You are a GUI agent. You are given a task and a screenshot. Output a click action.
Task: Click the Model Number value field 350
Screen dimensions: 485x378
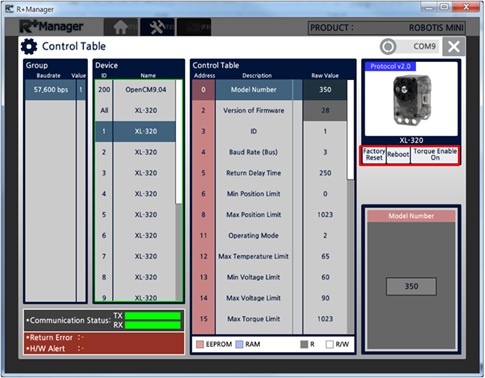pos(411,286)
